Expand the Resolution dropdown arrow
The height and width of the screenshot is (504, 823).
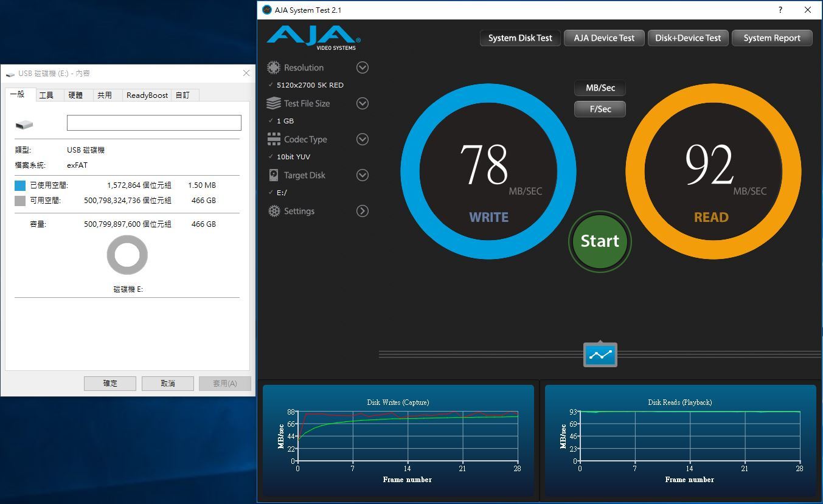(363, 67)
